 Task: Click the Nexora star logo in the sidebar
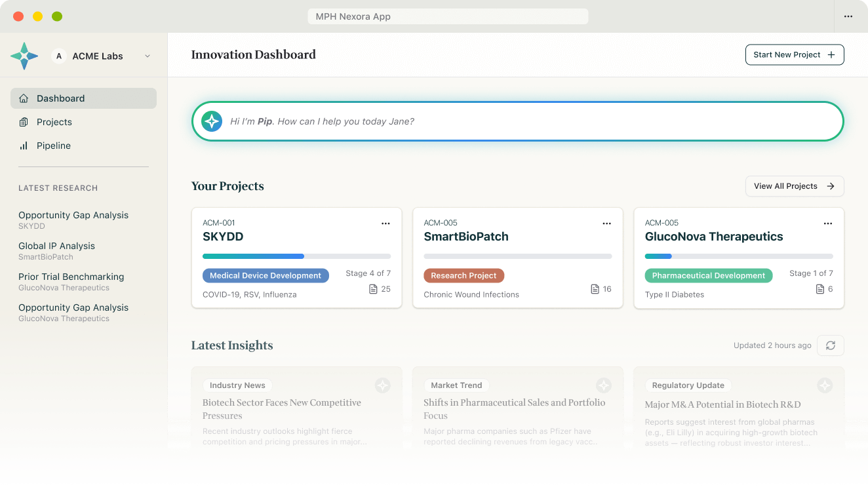pos(24,56)
